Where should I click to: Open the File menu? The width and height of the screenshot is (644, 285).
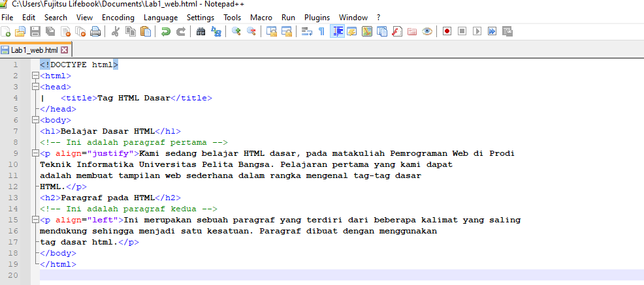[x=7, y=18]
